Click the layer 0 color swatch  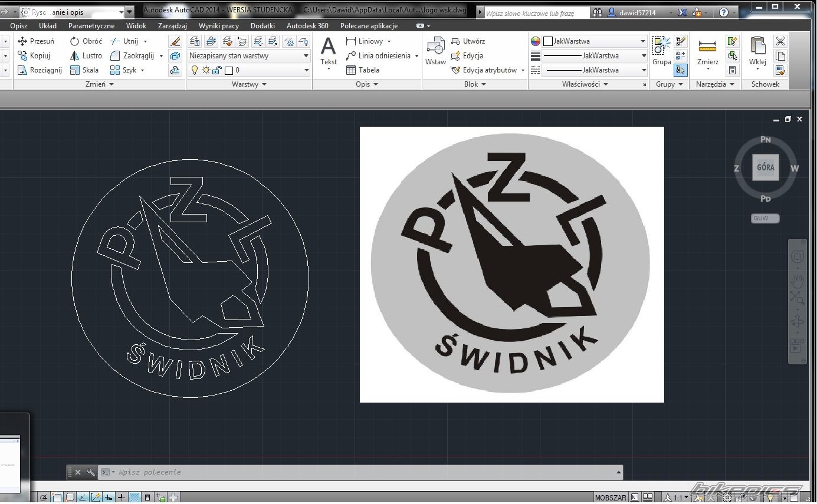pyautogui.click(x=229, y=70)
